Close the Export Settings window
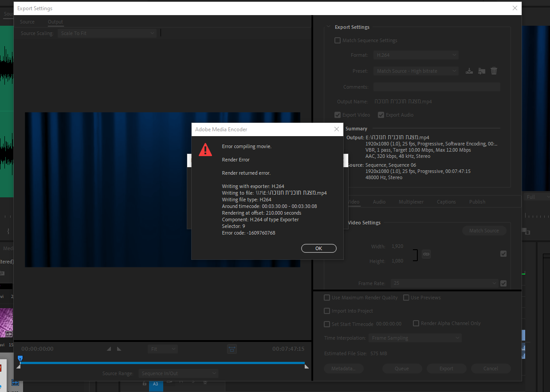Screen dimensions: 550x392 tap(515, 8)
